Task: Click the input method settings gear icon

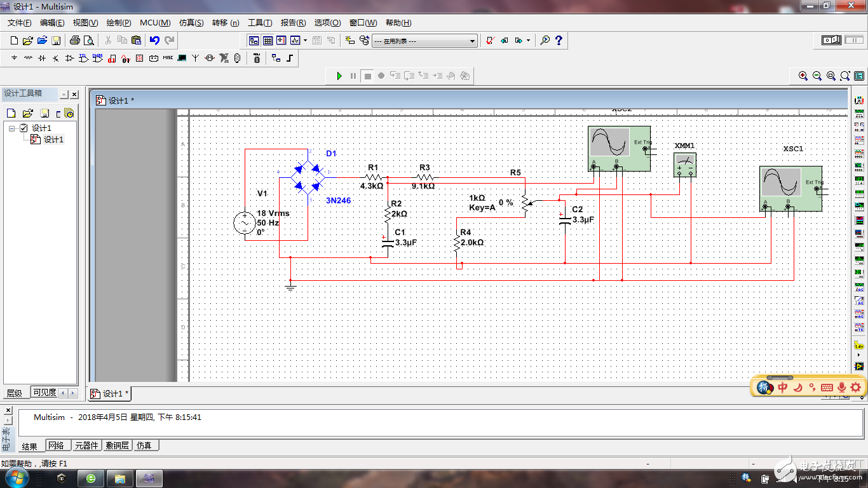Action: (x=856, y=387)
